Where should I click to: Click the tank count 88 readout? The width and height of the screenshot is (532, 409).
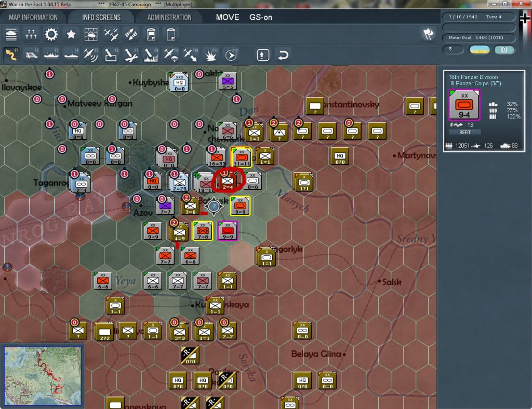pos(510,146)
